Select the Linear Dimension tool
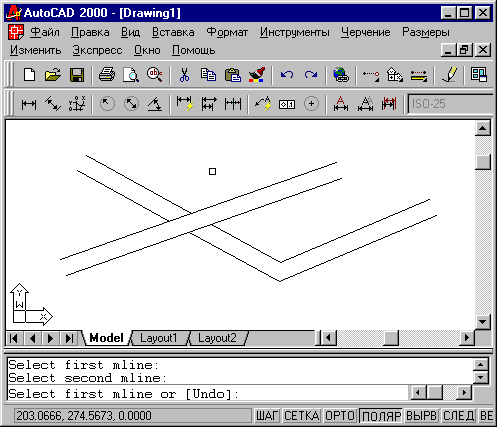The width and height of the screenshot is (497, 427). (29, 104)
